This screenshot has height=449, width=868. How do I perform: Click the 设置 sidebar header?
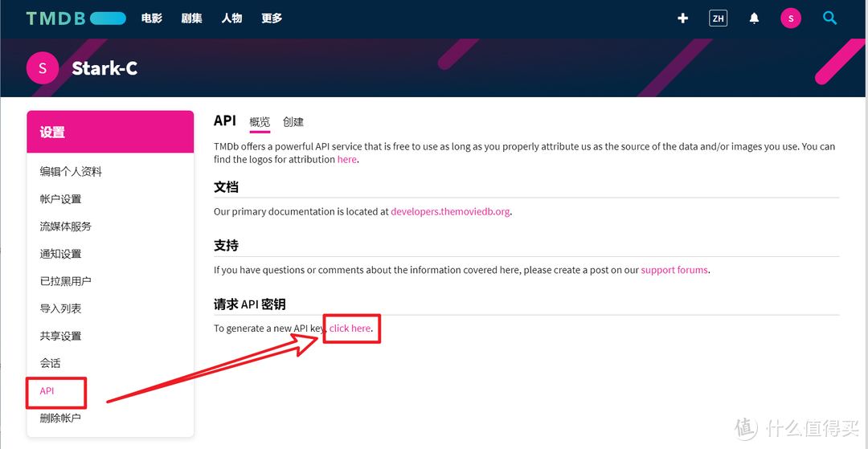click(x=110, y=133)
